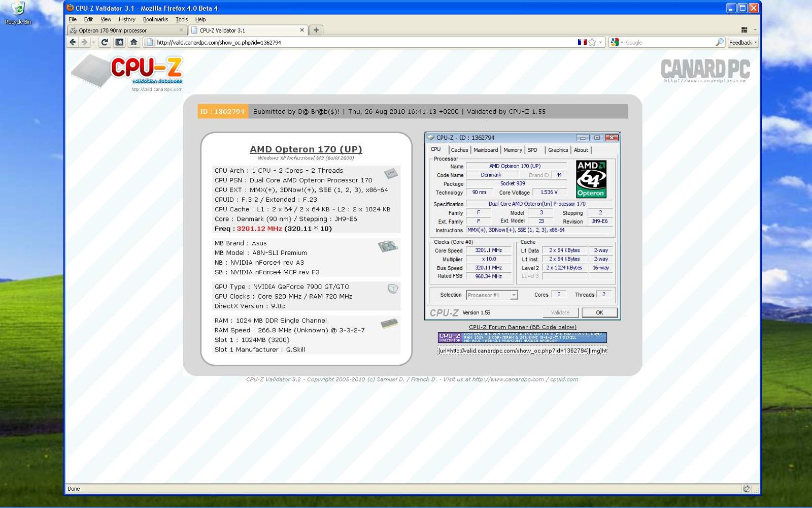Select the CPU-Z Validator 3.1 browser tab

248,30
